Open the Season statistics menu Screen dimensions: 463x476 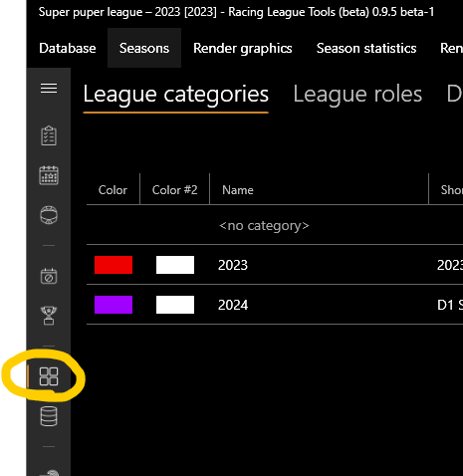point(366,48)
